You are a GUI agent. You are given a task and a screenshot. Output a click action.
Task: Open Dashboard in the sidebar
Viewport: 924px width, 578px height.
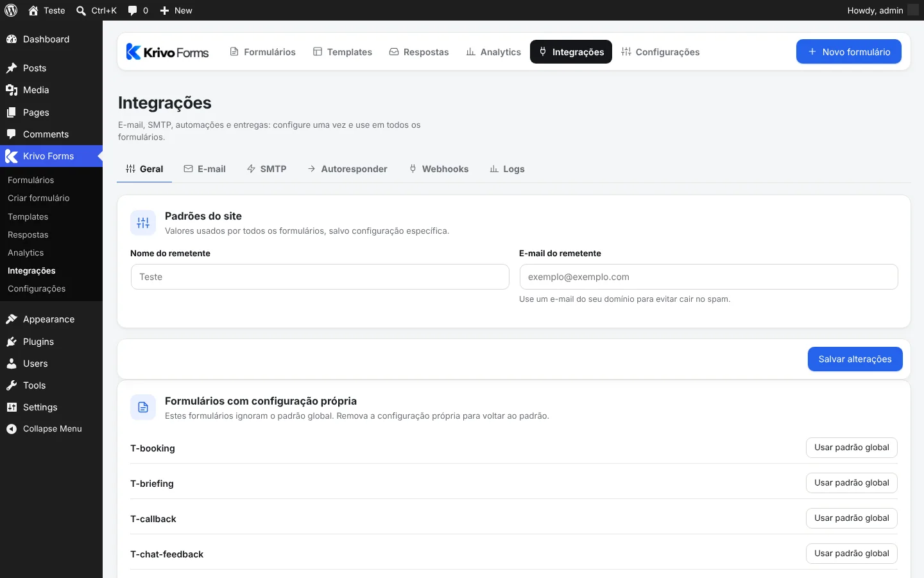[x=51, y=39]
